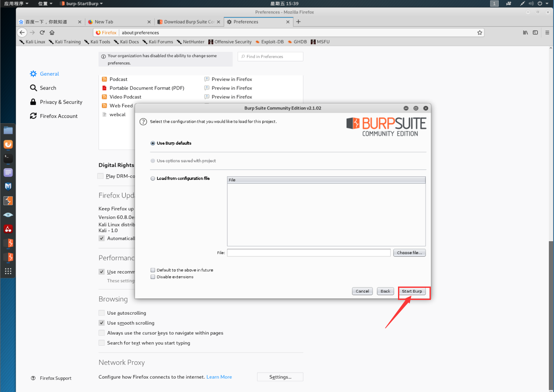The height and width of the screenshot is (392, 554).
Task: Check Always use the cursor keys option
Action: (102, 333)
